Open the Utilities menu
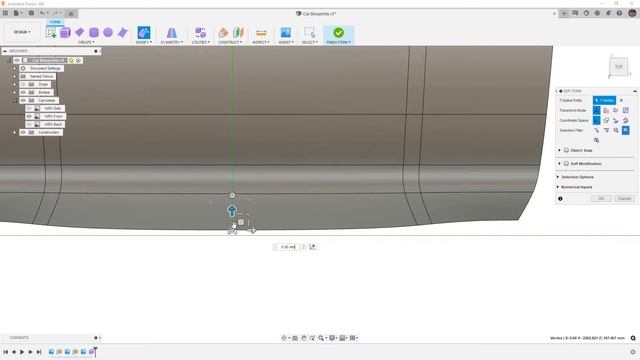The height and width of the screenshot is (360, 640). click(x=200, y=42)
